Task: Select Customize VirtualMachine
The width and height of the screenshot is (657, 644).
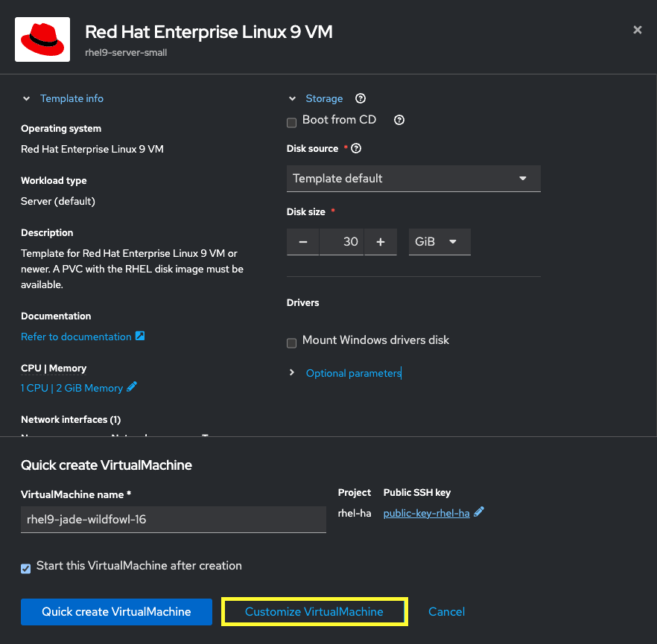Action: coord(314,611)
